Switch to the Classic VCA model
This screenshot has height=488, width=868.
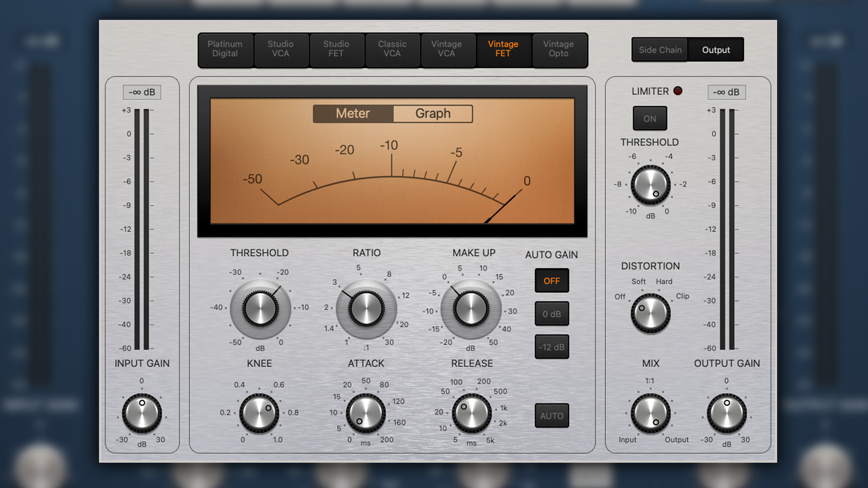392,50
